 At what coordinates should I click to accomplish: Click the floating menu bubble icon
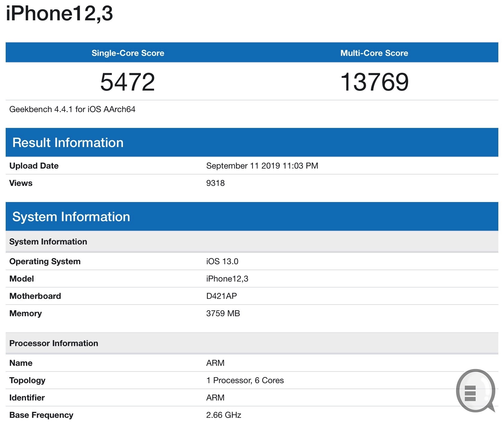click(x=476, y=391)
